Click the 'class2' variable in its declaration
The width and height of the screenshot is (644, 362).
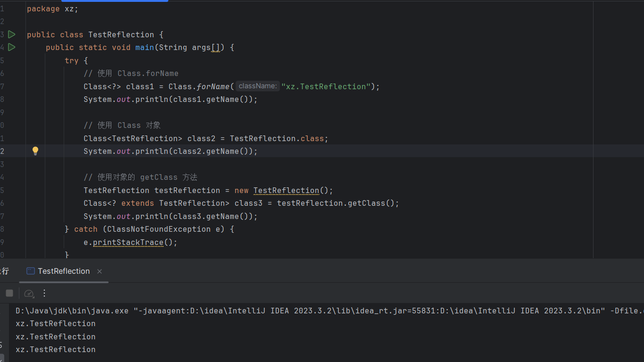(201, 138)
